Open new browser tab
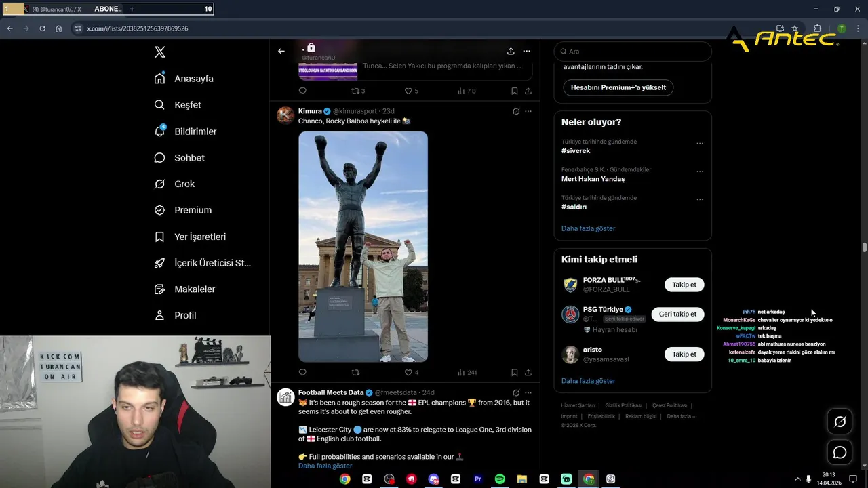 (132, 9)
